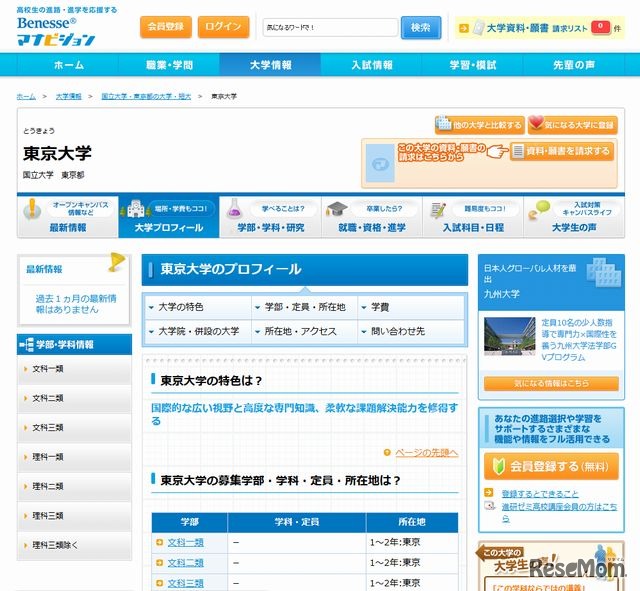
Task: Jump to 学部・定員・所在地 section
Action: pyautogui.click(x=305, y=307)
